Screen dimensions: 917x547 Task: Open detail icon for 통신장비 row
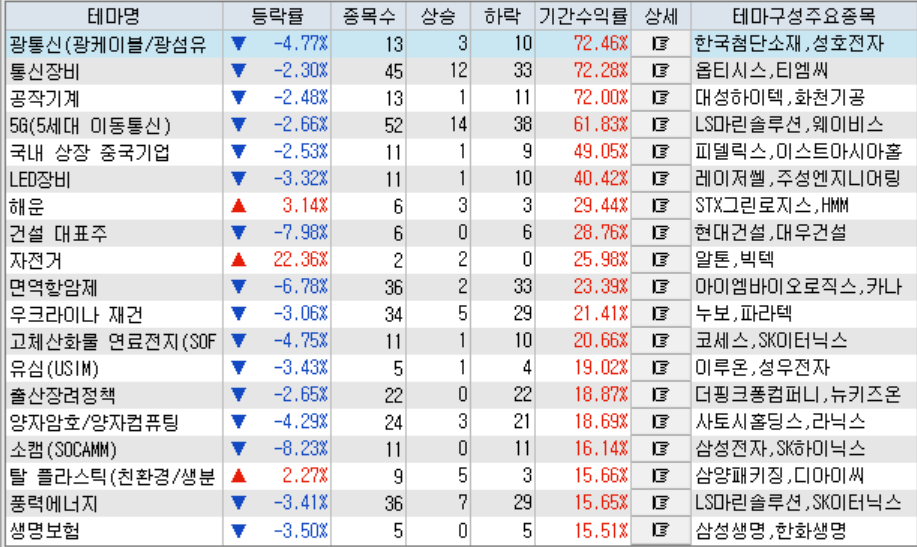click(661, 71)
